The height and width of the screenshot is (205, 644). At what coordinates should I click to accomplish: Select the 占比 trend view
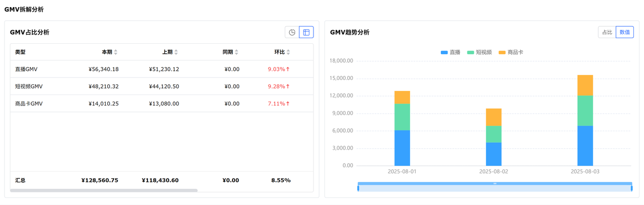(607, 32)
